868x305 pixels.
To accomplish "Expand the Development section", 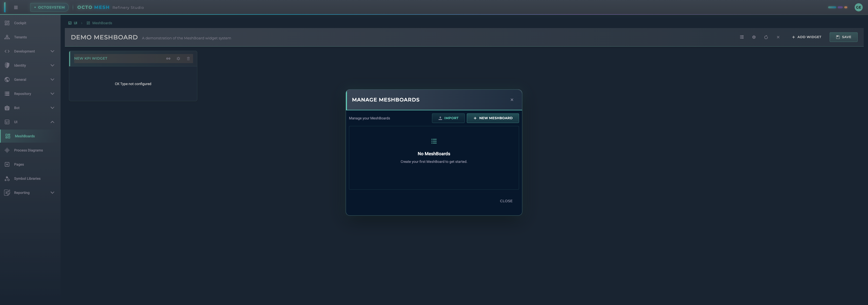I will tap(52, 51).
